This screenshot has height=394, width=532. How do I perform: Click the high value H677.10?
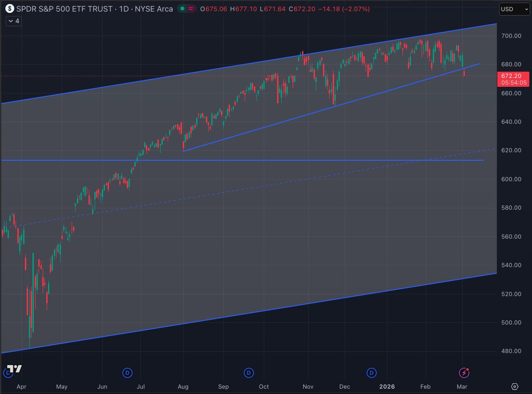pyautogui.click(x=243, y=9)
